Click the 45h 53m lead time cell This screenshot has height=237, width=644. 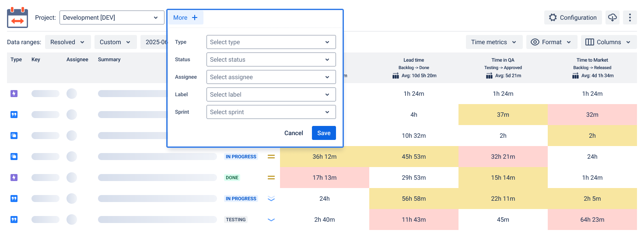(414, 157)
